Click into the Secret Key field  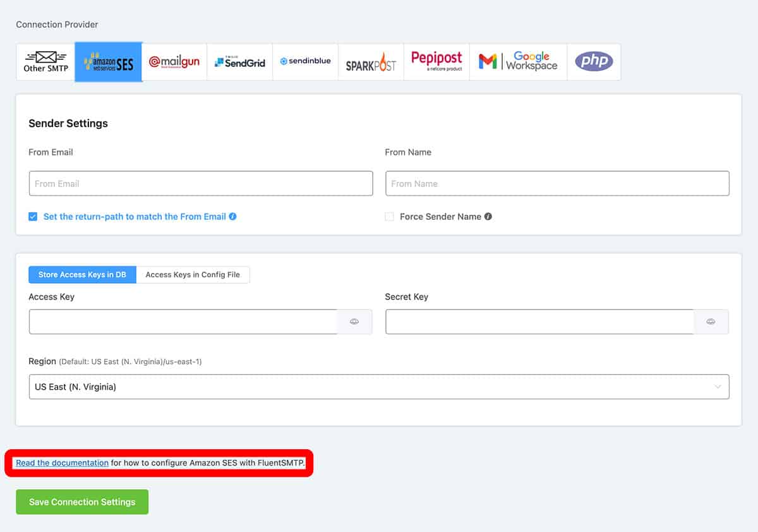point(539,322)
